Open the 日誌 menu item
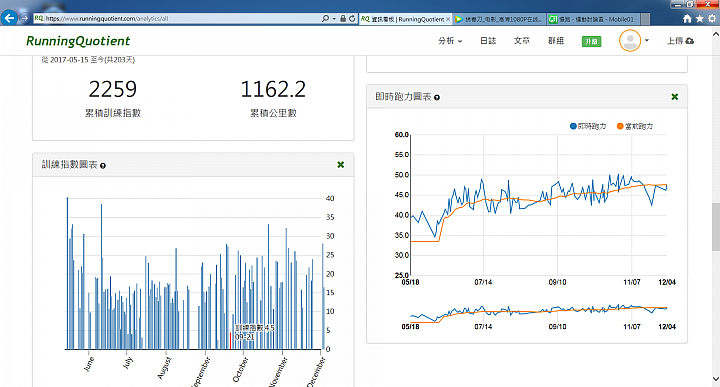 [488, 41]
